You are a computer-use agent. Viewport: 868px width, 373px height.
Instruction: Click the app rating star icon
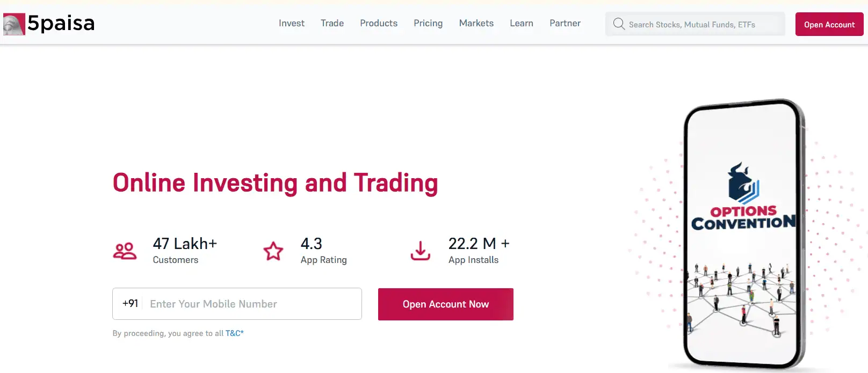pos(273,251)
